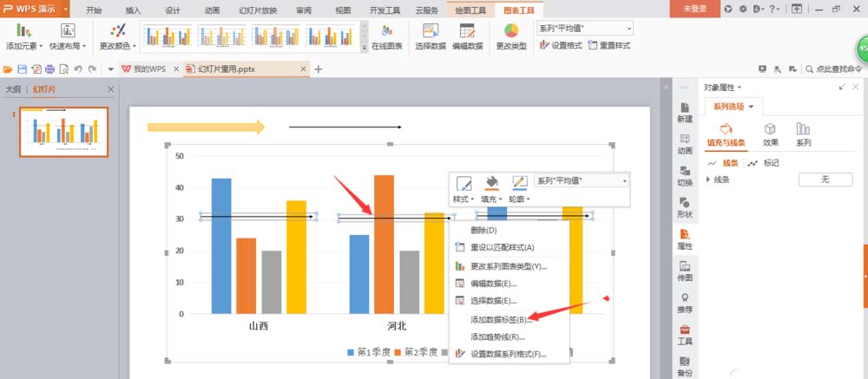
Task: Open the mini toolbar series selector dropdown
Action: [582, 180]
